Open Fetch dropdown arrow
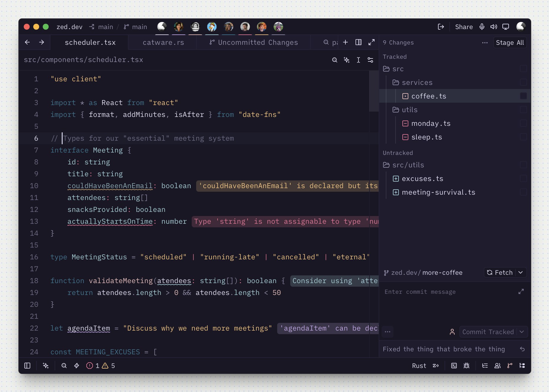The image size is (549, 392). pyautogui.click(x=521, y=272)
